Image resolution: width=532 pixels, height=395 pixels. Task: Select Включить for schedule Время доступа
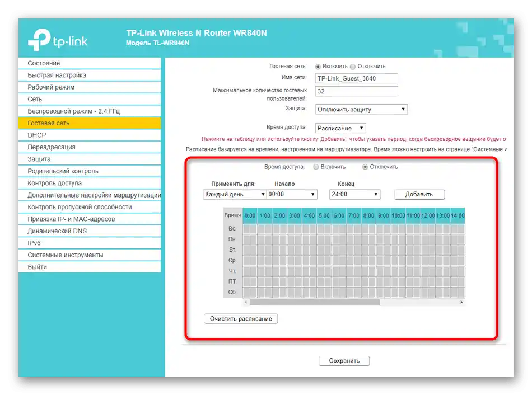coord(316,167)
